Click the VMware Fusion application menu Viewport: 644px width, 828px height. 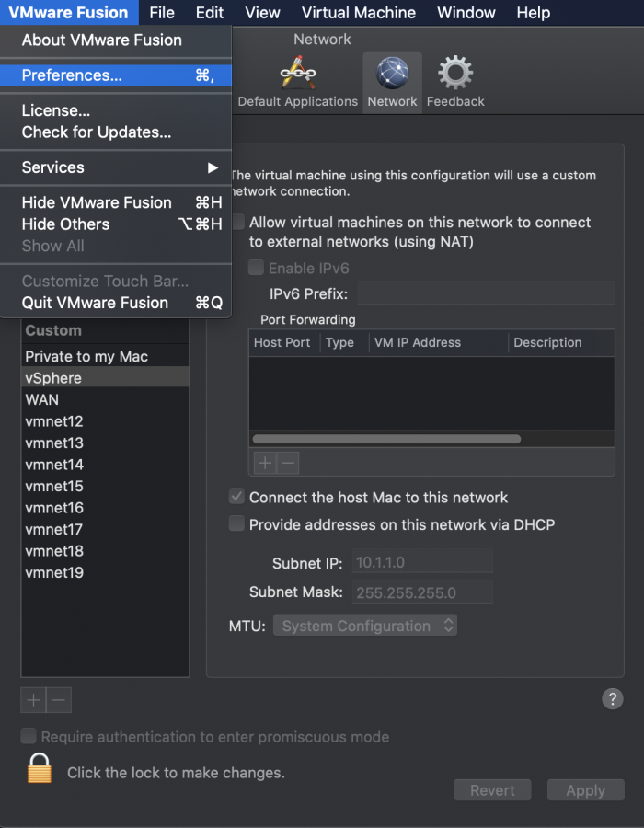(69, 12)
